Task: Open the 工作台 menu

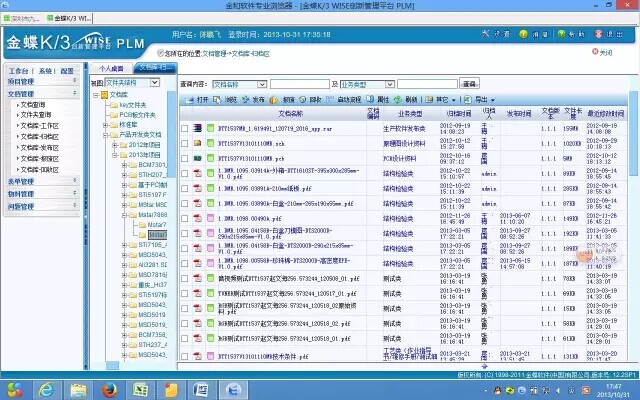Action: pos(18,71)
